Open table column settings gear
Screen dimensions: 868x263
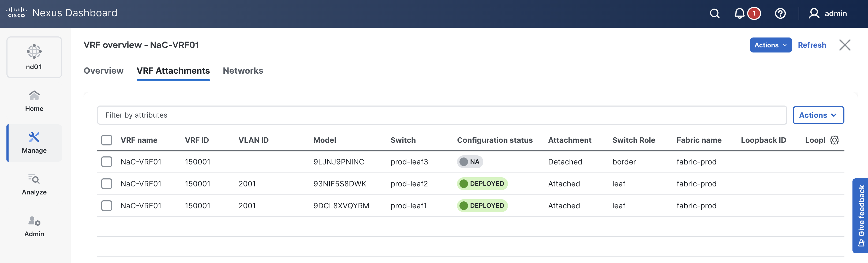(x=834, y=140)
